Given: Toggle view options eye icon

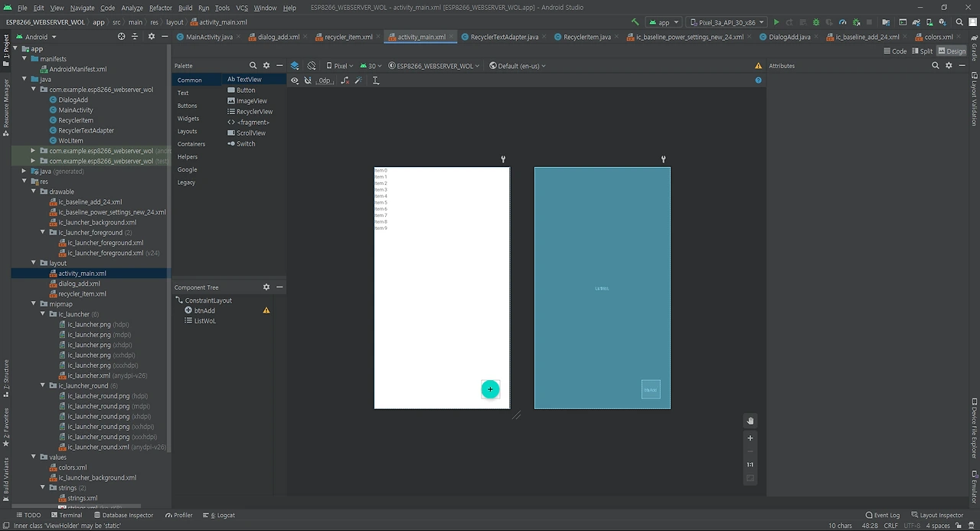Looking at the screenshot, I should point(295,80).
